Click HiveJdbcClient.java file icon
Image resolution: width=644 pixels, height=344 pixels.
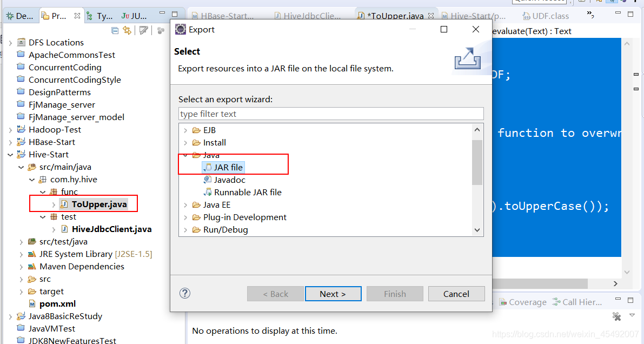pos(64,229)
